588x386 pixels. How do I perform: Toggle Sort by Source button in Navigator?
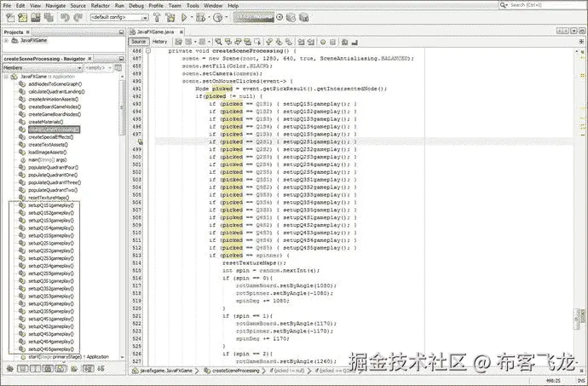coord(101,369)
